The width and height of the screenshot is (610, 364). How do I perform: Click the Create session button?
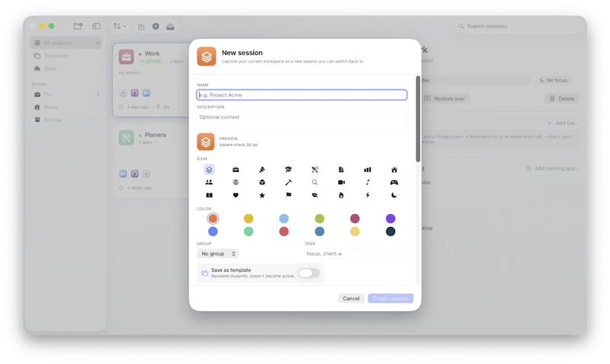390,299
